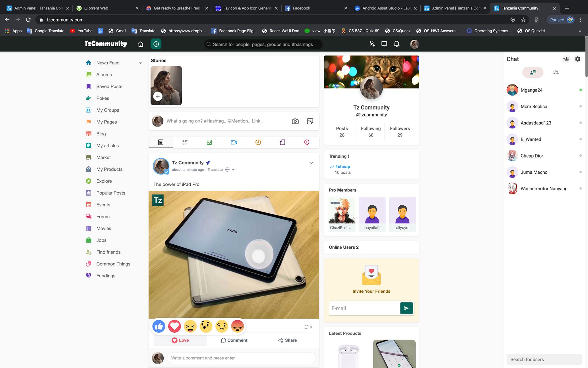Filter feed by music tab
Viewport: 588px width, 368px height.
[x=258, y=142]
